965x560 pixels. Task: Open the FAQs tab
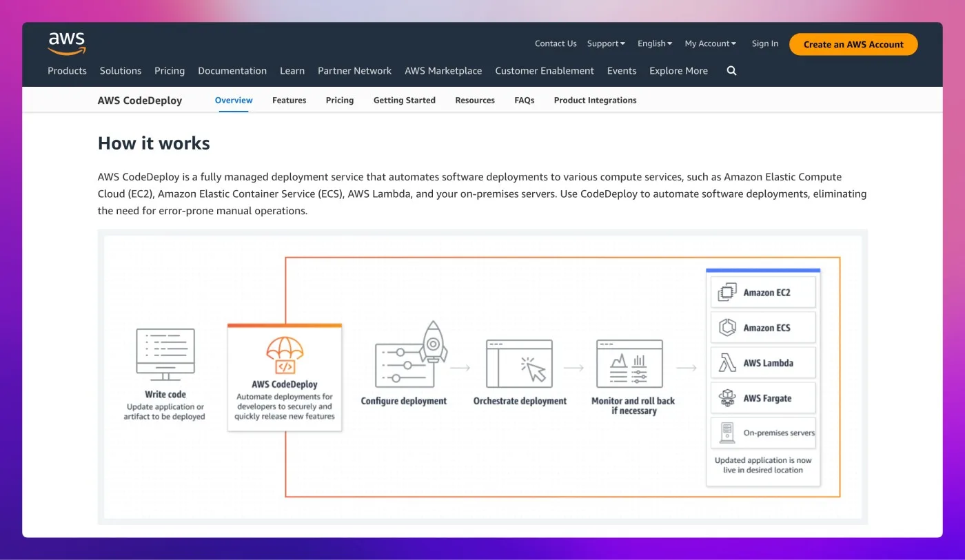click(525, 101)
